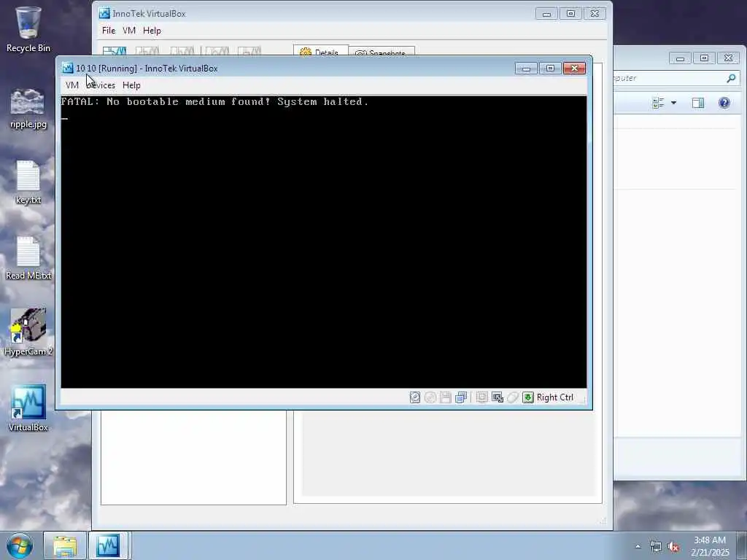The height and width of the screenshot is (560, 747).
Task: Open the VM menu in VirtualBox manager
Action: coord(129,31)
